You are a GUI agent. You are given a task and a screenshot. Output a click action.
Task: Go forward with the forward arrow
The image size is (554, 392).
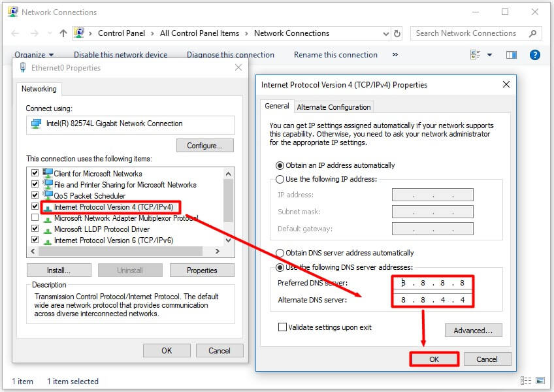34,33
